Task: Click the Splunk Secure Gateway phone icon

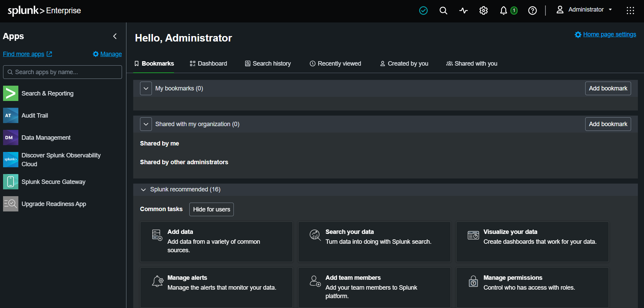Action: coord(11,182)
